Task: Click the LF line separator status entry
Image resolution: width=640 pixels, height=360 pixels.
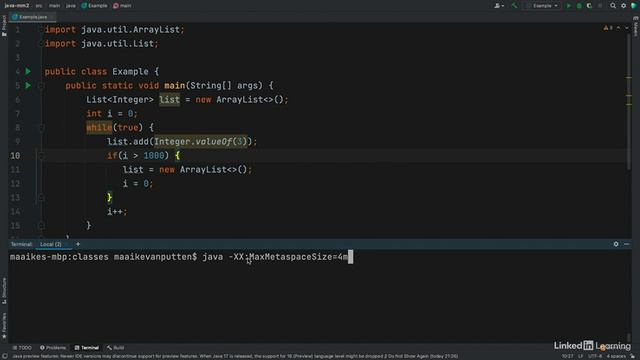Action: click(580, 356)
